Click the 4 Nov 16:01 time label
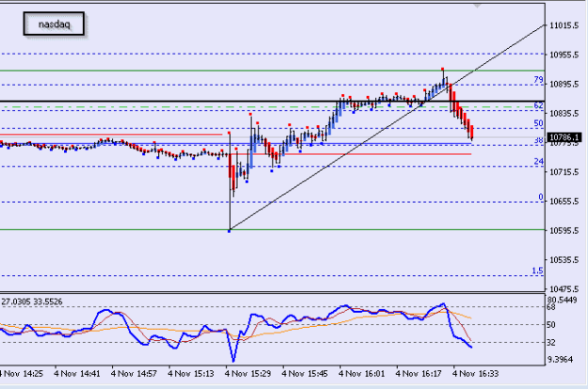Image resolution: width=588 pixels, height=389 pixels. click(x=361, y=373)
